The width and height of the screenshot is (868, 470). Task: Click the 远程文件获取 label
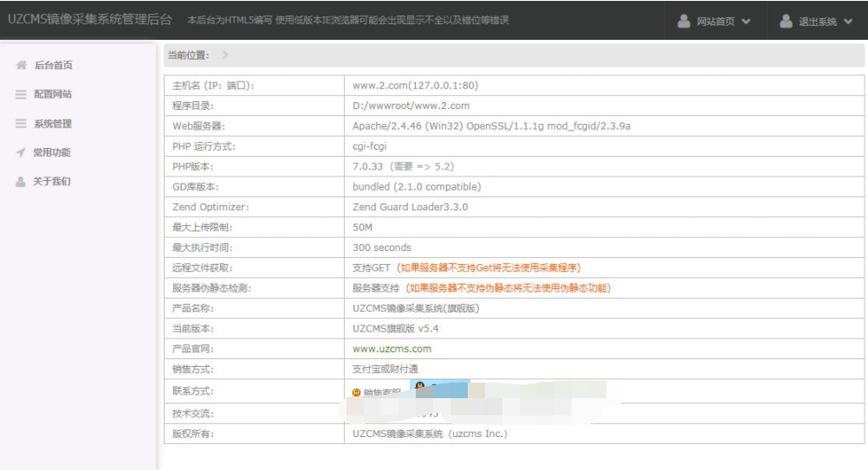203,267
